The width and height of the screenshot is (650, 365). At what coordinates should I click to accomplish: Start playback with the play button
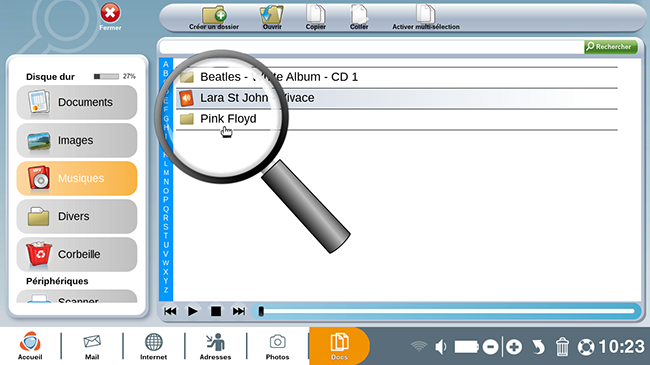pos(192,311)
